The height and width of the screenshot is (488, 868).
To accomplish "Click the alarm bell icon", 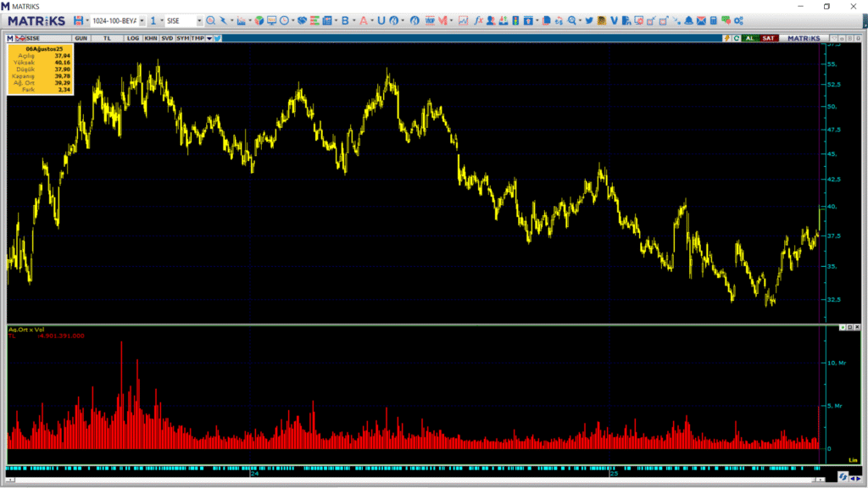I will pyautogui.click(x=688, y=20).
